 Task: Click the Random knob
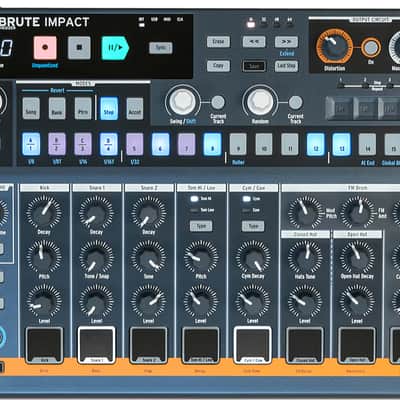pos(260,101)
